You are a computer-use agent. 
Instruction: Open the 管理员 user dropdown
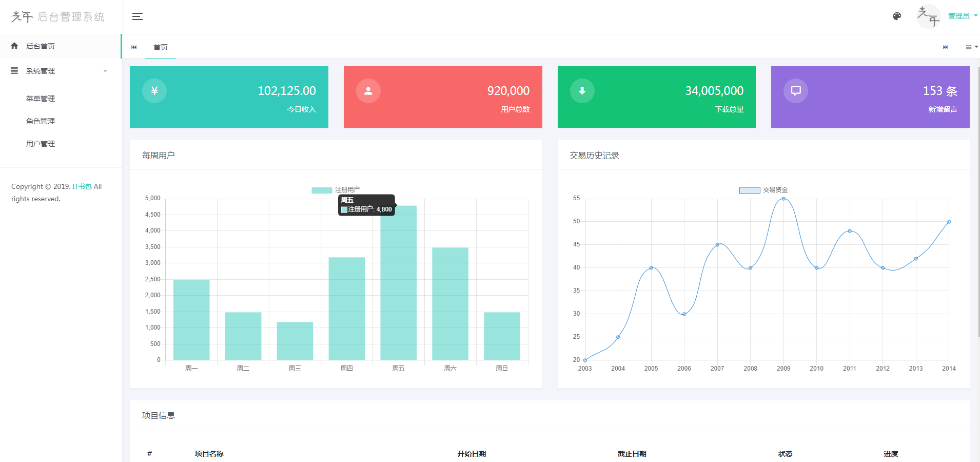(962, 16)
